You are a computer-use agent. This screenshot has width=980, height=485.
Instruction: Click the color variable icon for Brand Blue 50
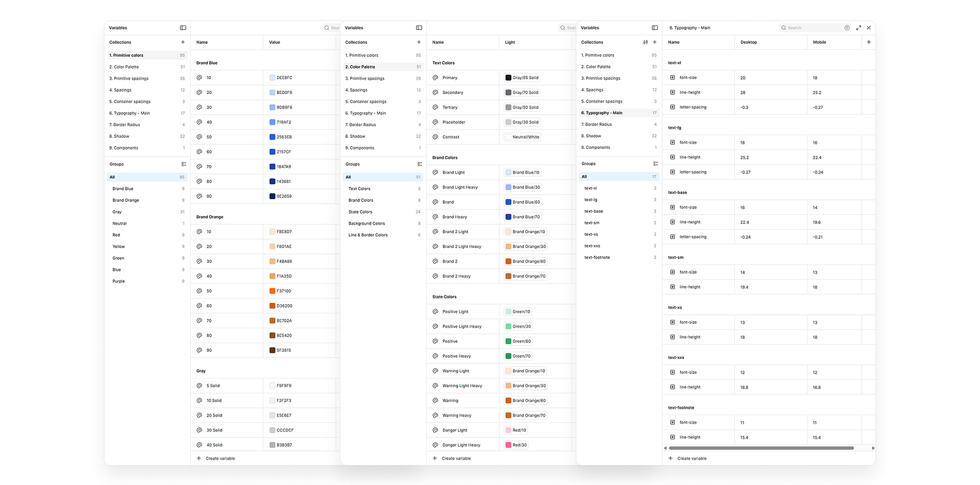tap(199, 137)
